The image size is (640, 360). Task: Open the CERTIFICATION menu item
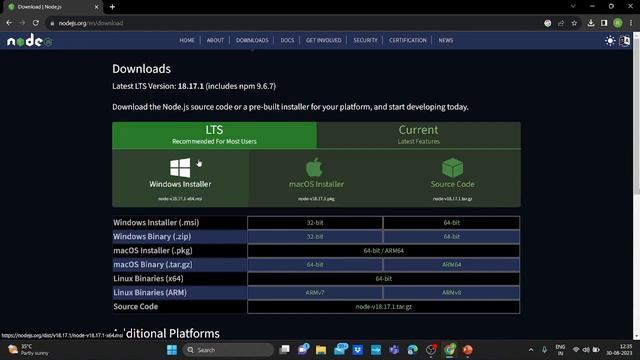[407, 40]
